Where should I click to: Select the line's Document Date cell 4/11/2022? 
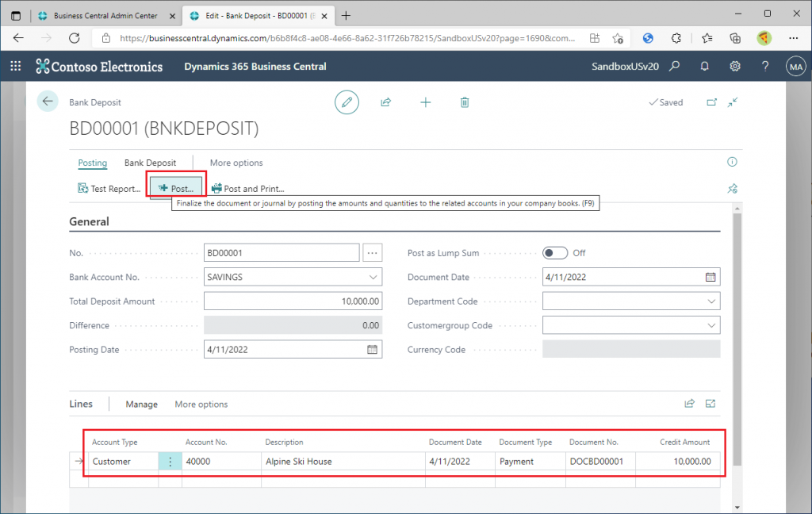coord(461,461)
